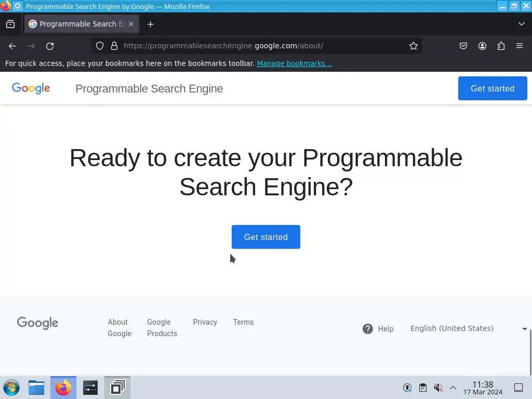
Task: Click Get started in the page header
Action: tap(493, 88)
